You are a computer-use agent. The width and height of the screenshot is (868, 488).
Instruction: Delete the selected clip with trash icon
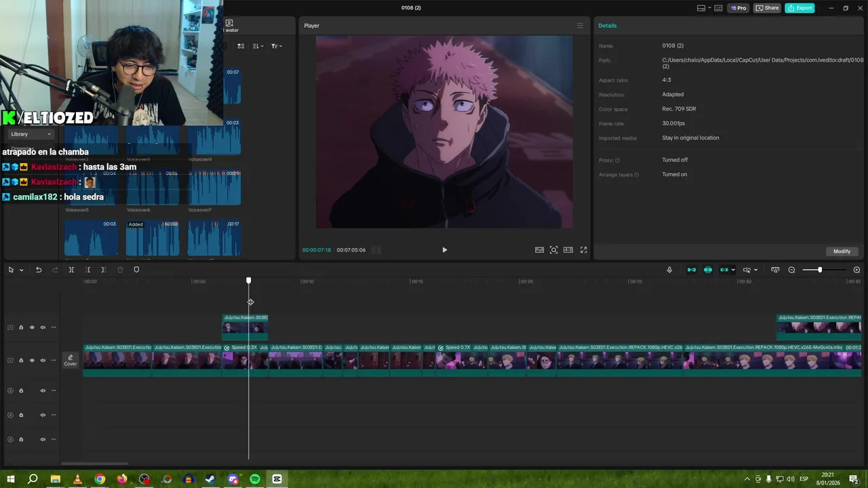(120, 270)
